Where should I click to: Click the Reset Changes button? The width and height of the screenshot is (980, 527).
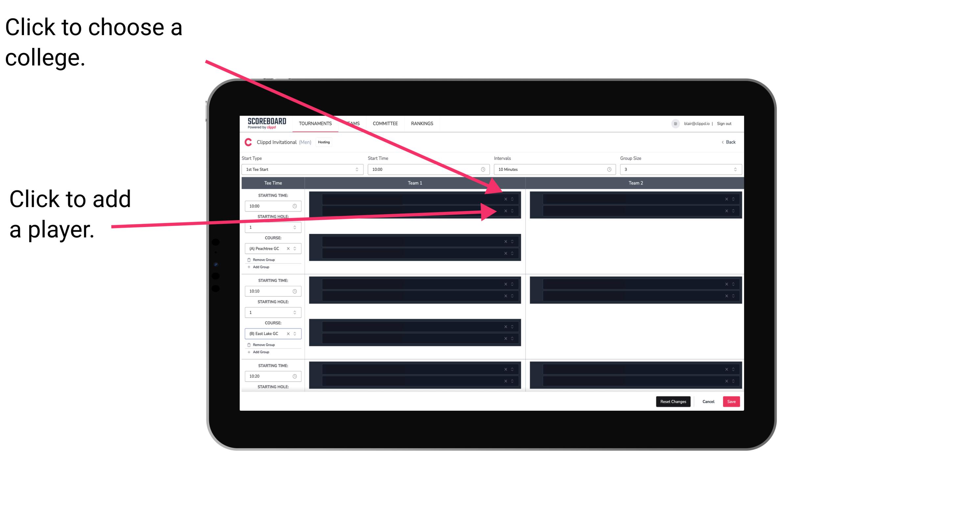(x=674, y=401)
